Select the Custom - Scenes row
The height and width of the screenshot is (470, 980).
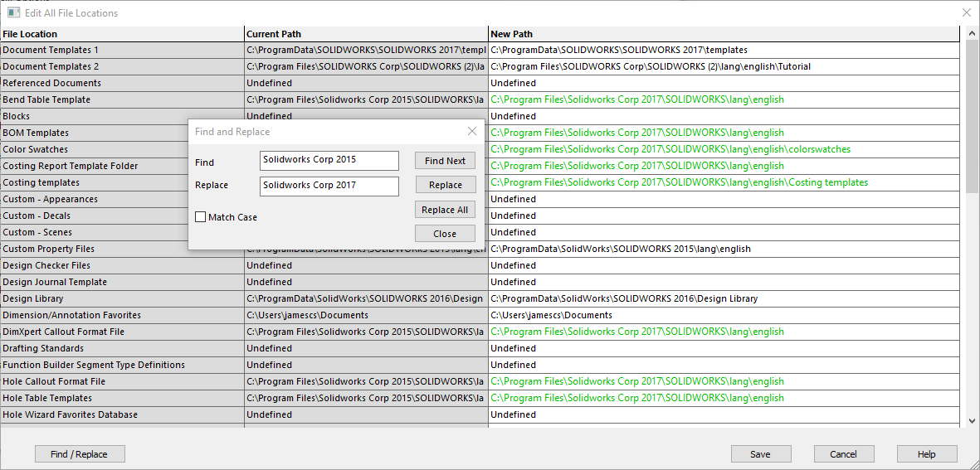(94, 232)
